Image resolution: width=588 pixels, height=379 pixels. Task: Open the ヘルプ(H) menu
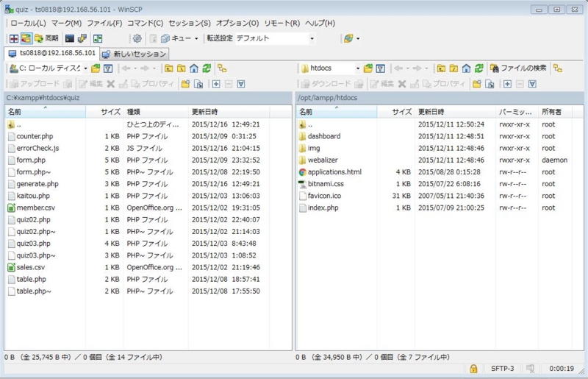click(x=320, y=24)
